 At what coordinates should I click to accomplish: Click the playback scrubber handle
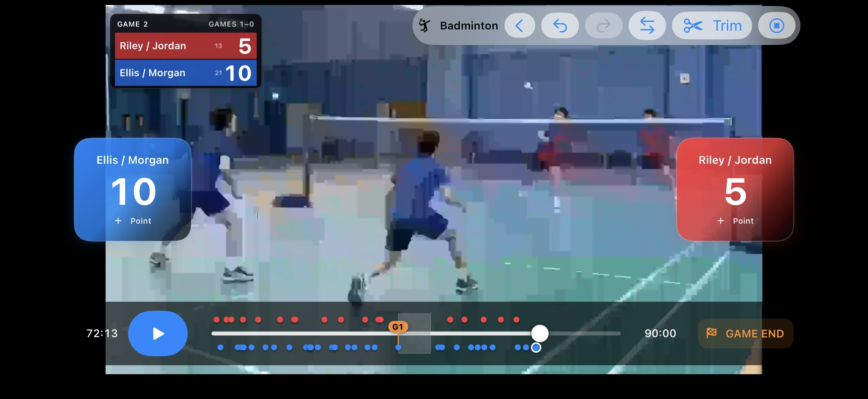(x=540, y=333)
